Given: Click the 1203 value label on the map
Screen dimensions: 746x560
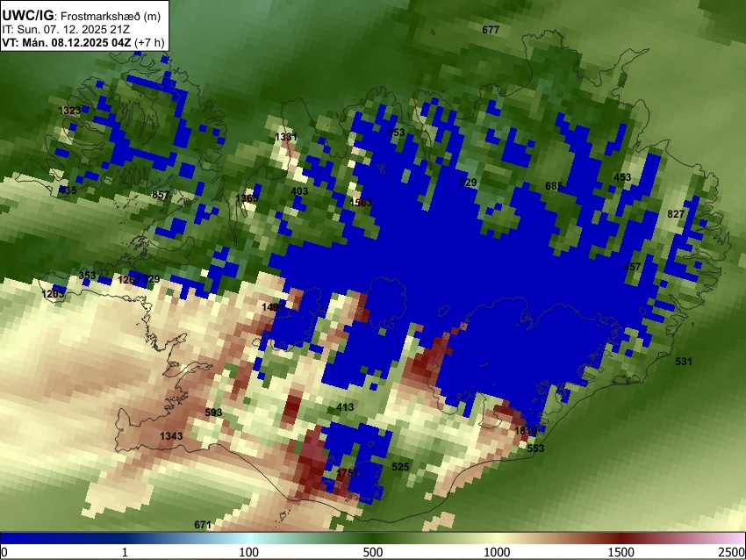Looking at the screenshot, I should pyautogui.click(x=53, y=294).
